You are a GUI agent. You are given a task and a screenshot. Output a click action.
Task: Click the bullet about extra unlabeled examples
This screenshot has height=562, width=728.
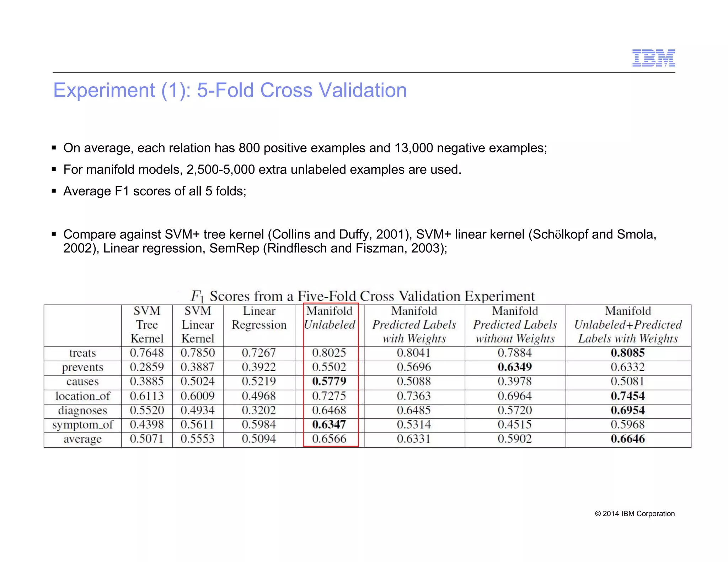click(262, 169)
